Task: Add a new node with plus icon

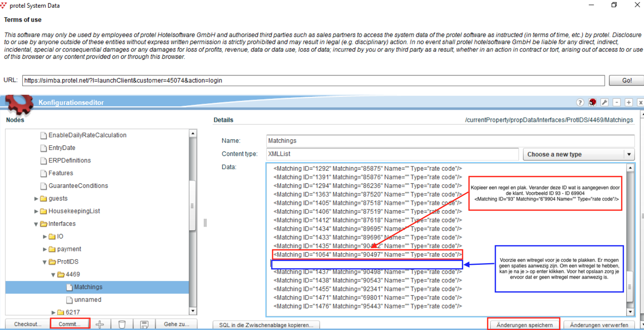Action: click(100, 324)
